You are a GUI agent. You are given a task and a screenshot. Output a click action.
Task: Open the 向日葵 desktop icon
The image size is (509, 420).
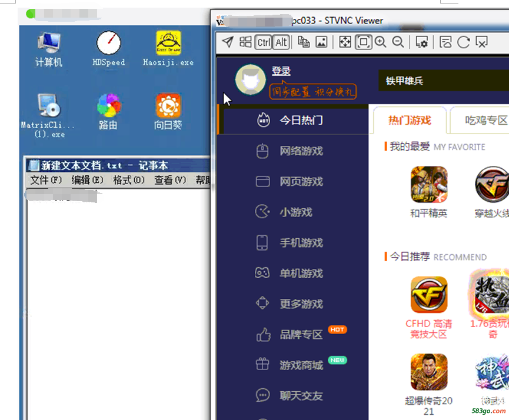pos(168,107)
